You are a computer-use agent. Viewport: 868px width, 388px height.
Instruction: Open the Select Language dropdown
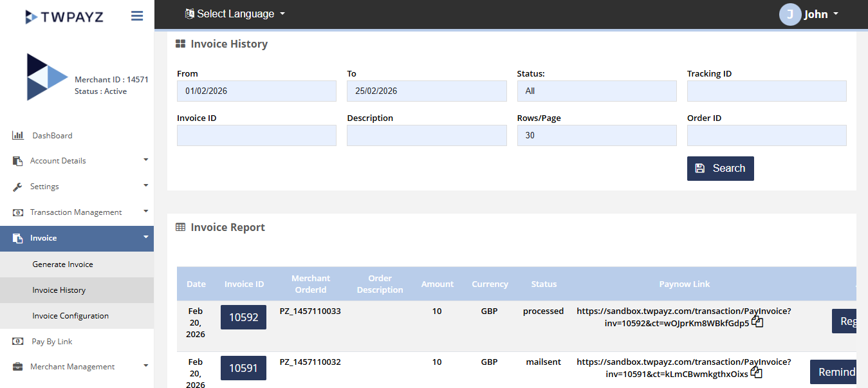(x=235, y=14)
